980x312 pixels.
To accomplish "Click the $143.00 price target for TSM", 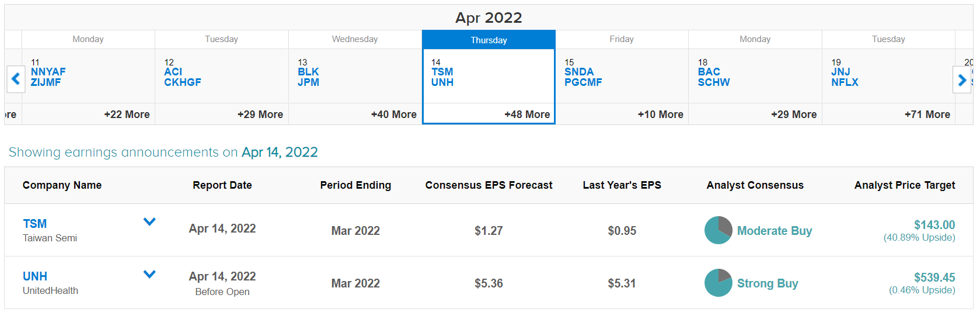I will coord(934,225).
